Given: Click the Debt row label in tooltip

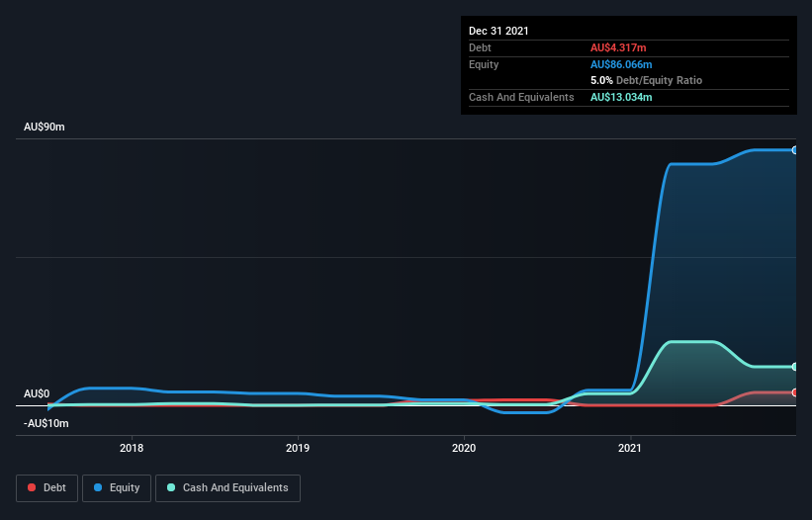Looking at the screenshot, I should coord(480,47).
